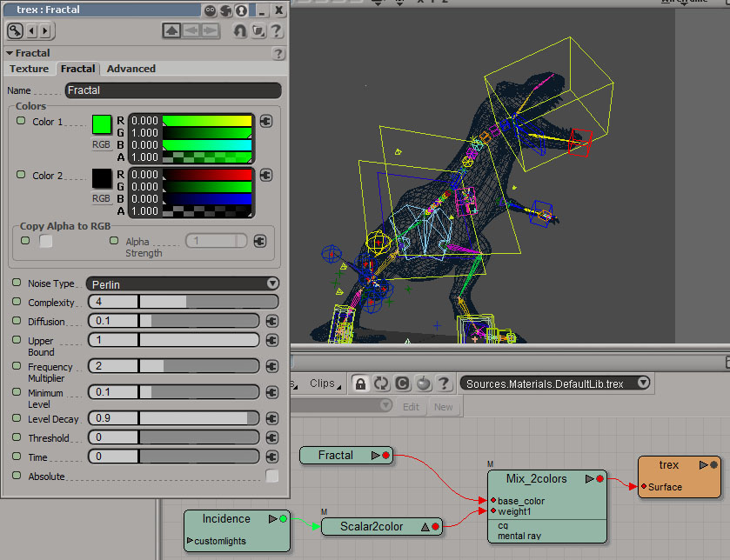Open the Clips menu
730x560 pixels.
pos(324,383)
